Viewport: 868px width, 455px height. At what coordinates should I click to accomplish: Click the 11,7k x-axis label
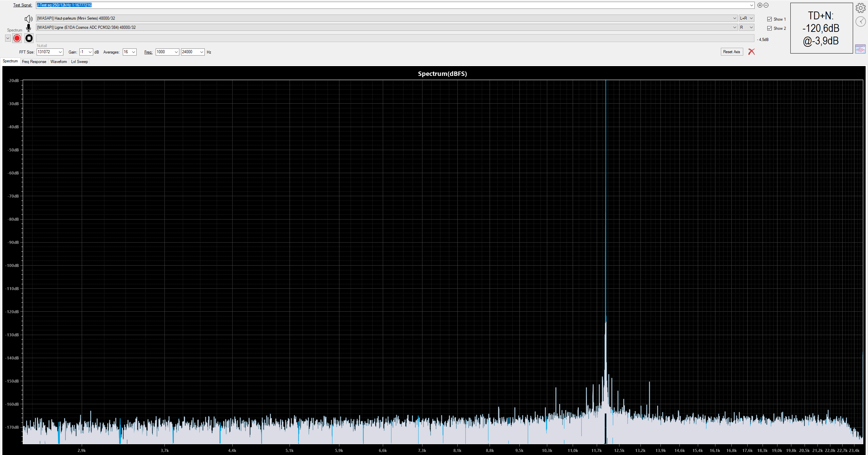(596, 450)
